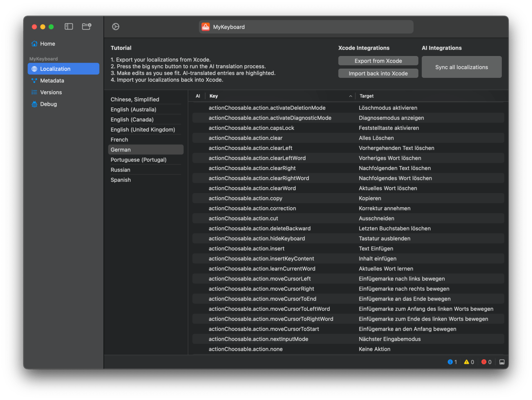The width and height of the screenshot is (532, 400).
Task: Click the yellow warnings indicator
Action: coord(469,362)
